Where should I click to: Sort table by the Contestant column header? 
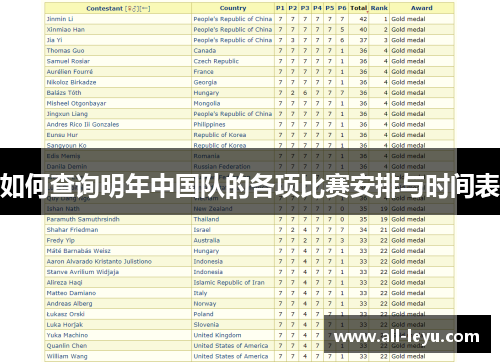(x=104, y=9)
